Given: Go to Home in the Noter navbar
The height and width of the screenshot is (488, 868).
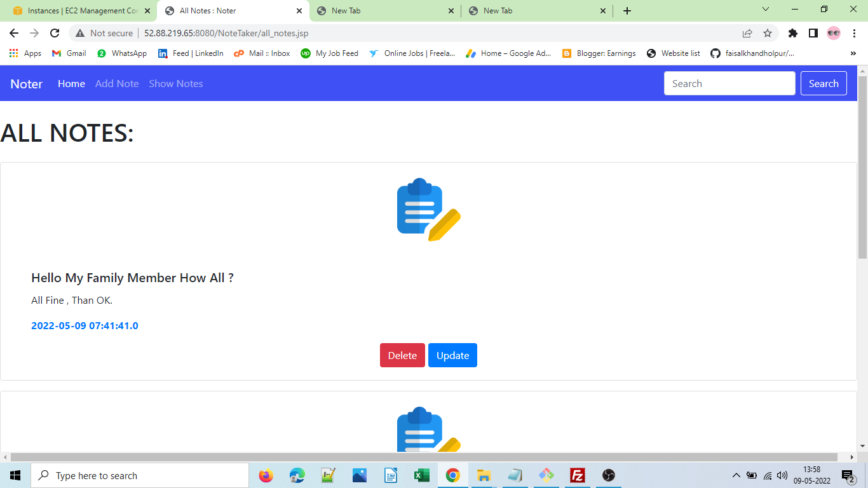Looking at the screenshot, I should 71,84.
